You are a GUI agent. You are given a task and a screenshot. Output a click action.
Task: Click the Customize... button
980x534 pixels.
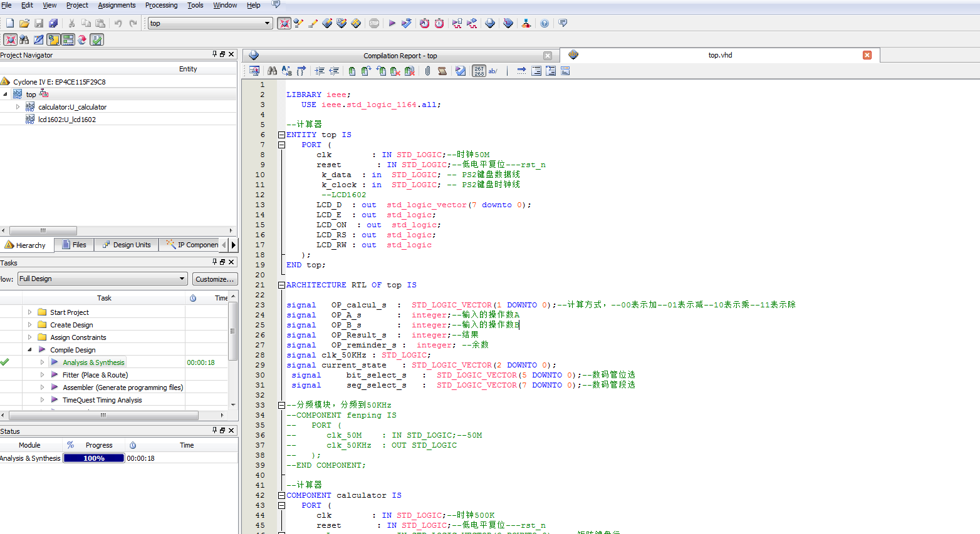[x=214, y=279]
